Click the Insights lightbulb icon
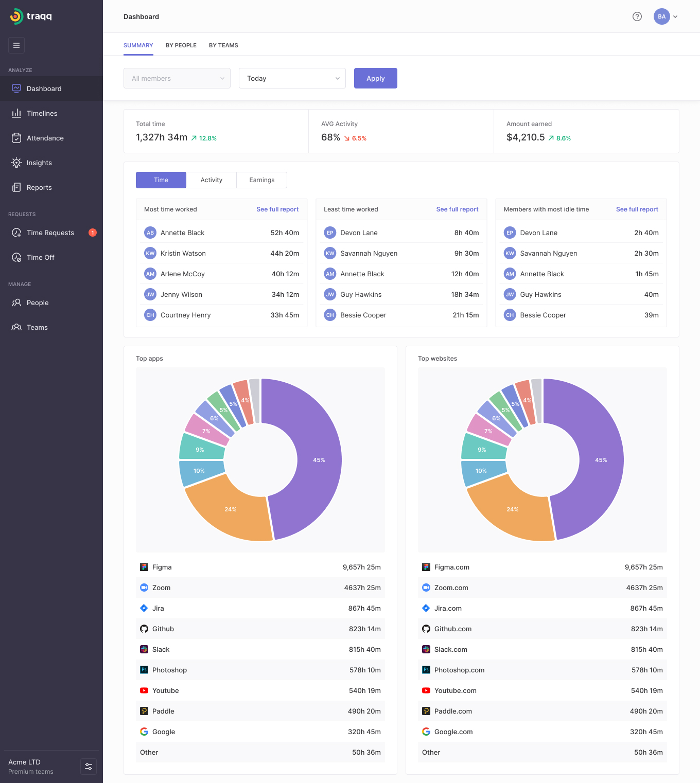This screenshot has height=783, width=700. click(x=16, y=163)
